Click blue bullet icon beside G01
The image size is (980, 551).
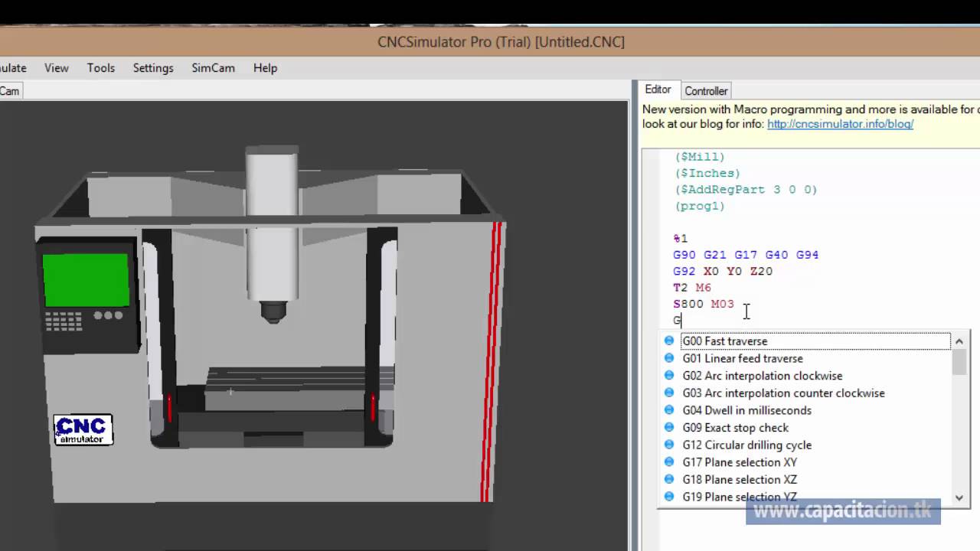[669, 358]
